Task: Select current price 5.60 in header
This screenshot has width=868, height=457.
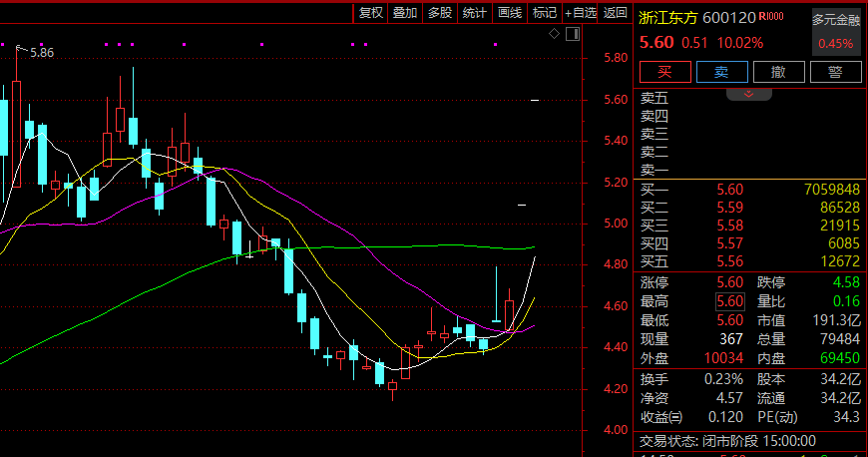Action: (x=656, y=43)
